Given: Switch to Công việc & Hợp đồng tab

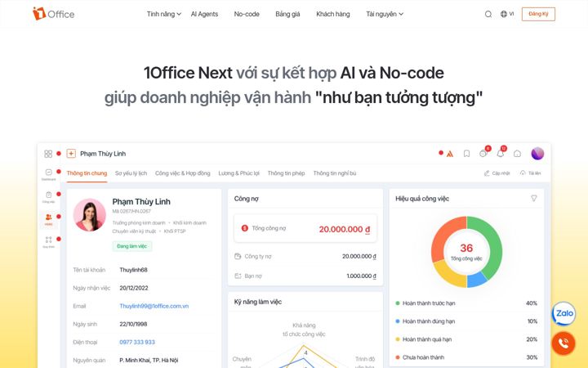Looking at the screenshot, I should [183, 173].
